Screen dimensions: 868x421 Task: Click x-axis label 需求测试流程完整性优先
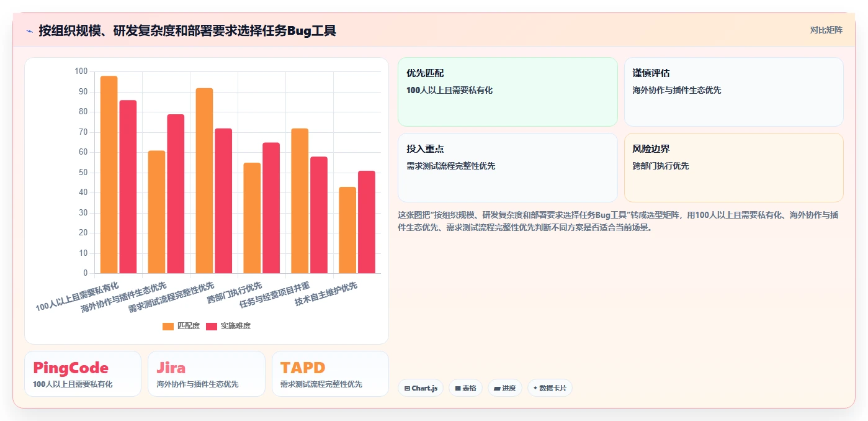tap(171, 297)
